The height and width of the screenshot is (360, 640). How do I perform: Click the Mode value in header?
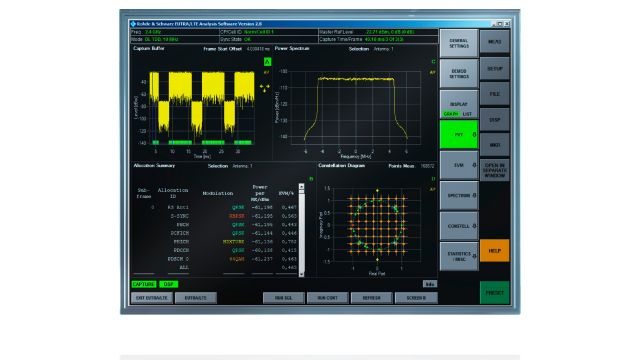(161, 40)
